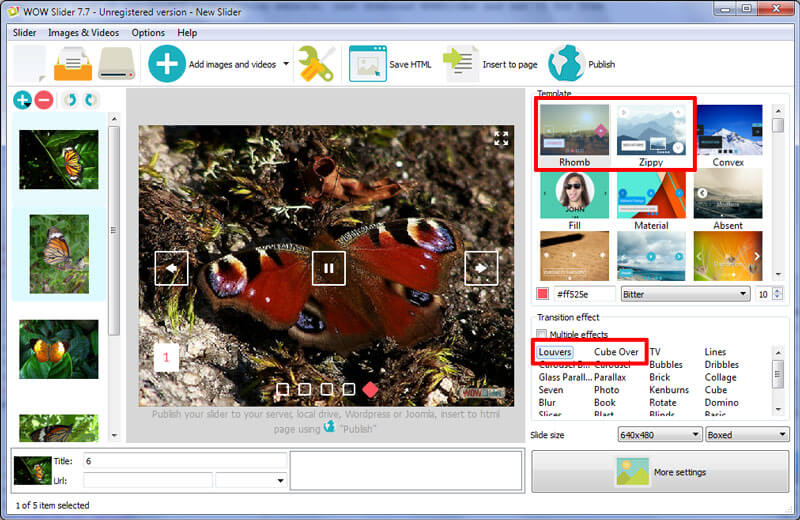Open the Images & Videos menu
This screenshot has height=520, width=800.
pyautogui.click(x=83, y=33)
